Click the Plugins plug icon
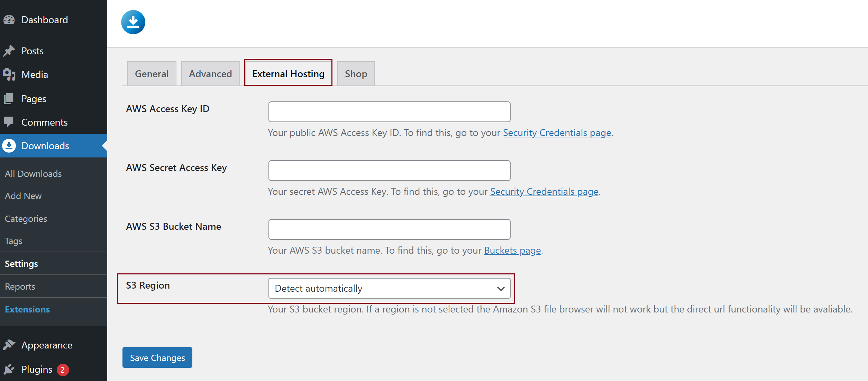The width and height of the screenshot is (868, 381). coord(9,369)
